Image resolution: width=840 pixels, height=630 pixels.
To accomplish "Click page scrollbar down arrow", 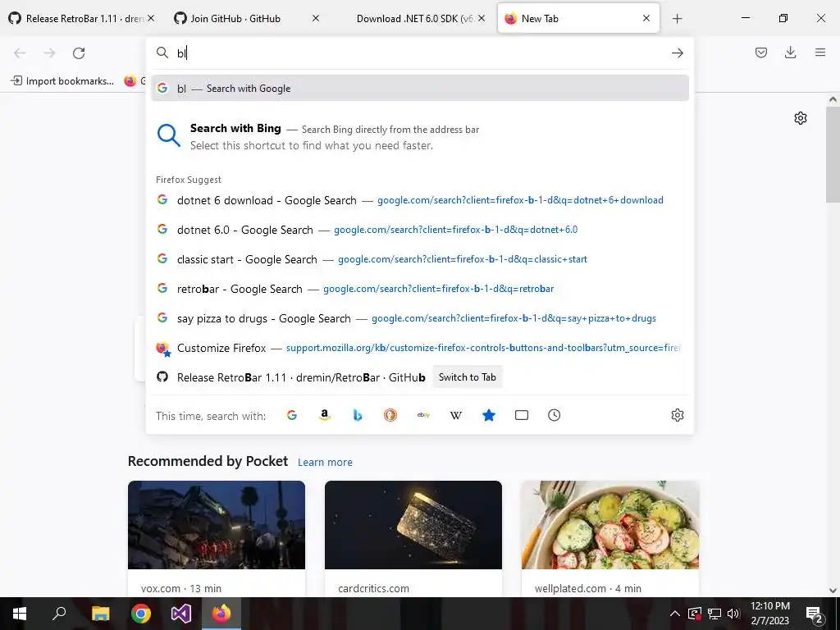I will (x=833, y=591).
